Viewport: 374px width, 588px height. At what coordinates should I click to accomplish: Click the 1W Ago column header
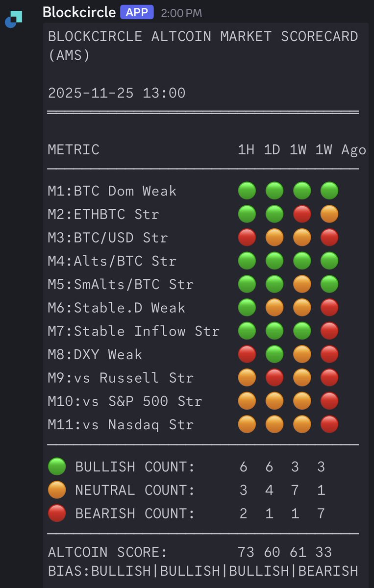[341, 149]
